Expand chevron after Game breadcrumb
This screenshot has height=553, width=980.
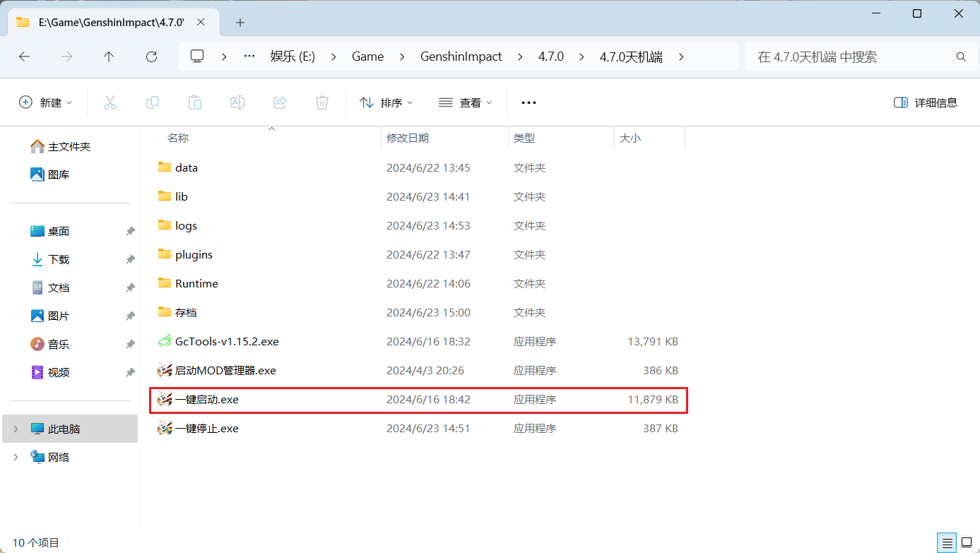click(402, 57)
